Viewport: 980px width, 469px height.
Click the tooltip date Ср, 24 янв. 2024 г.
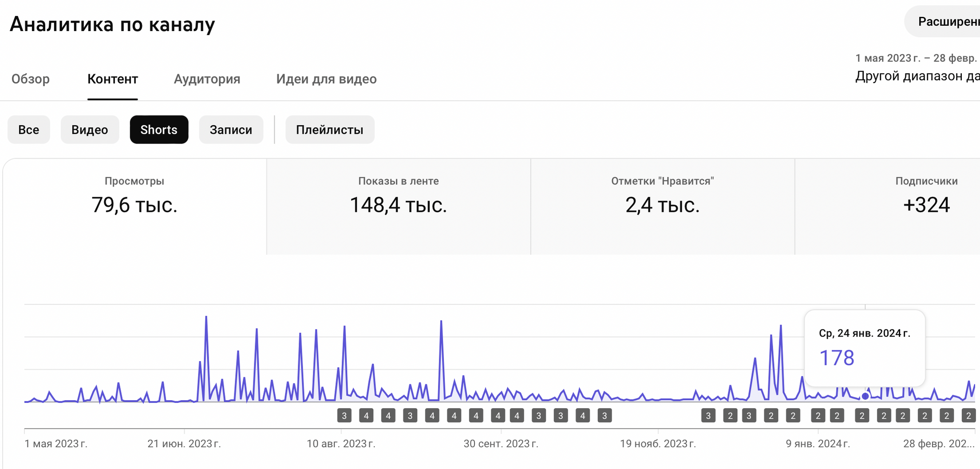coord(865,333)
